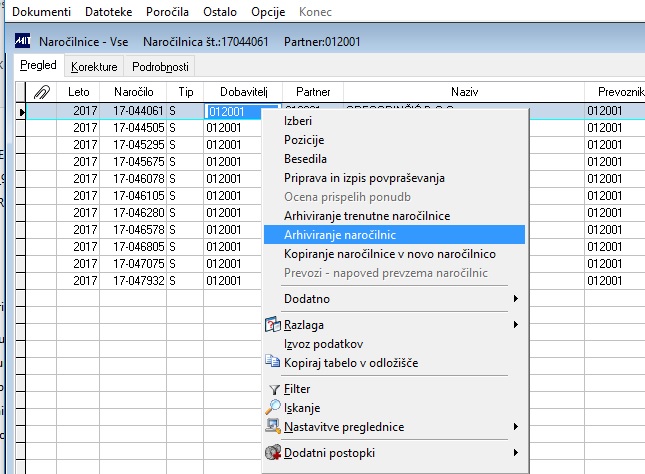The image size is (645, 474).
Task: Switch to the Korekture tab
Action: tap(94, 67)
